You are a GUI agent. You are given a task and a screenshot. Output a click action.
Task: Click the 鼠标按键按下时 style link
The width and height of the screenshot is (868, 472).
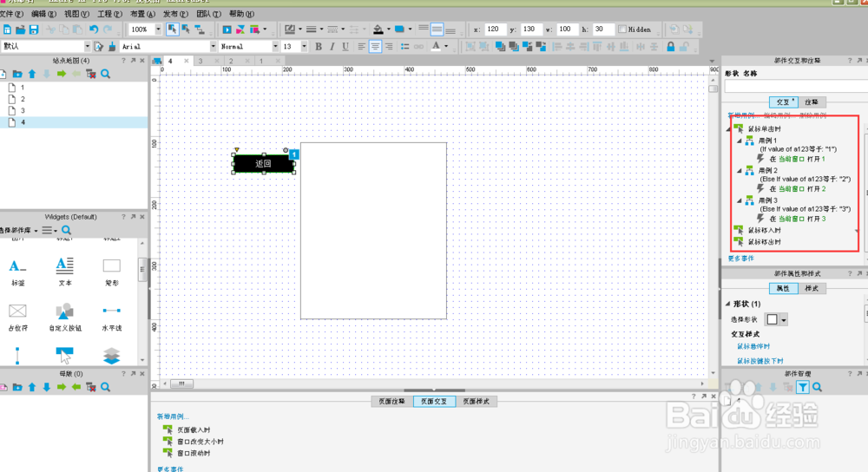[759, 361]
